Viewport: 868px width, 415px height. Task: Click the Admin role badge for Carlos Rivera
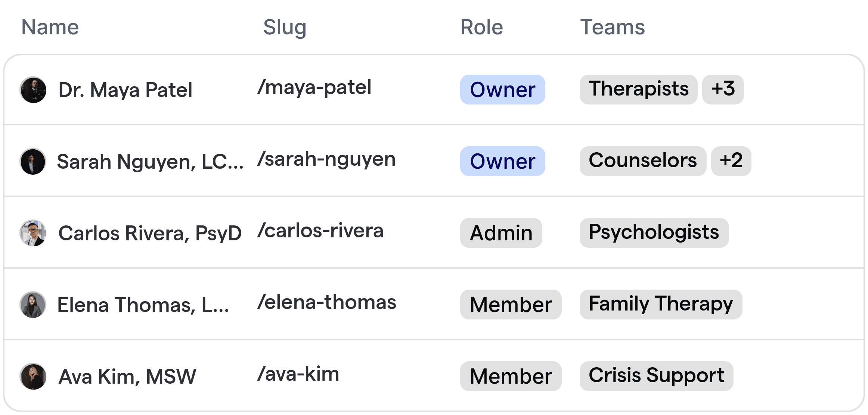pyautogui.click(x=501, y=233)
